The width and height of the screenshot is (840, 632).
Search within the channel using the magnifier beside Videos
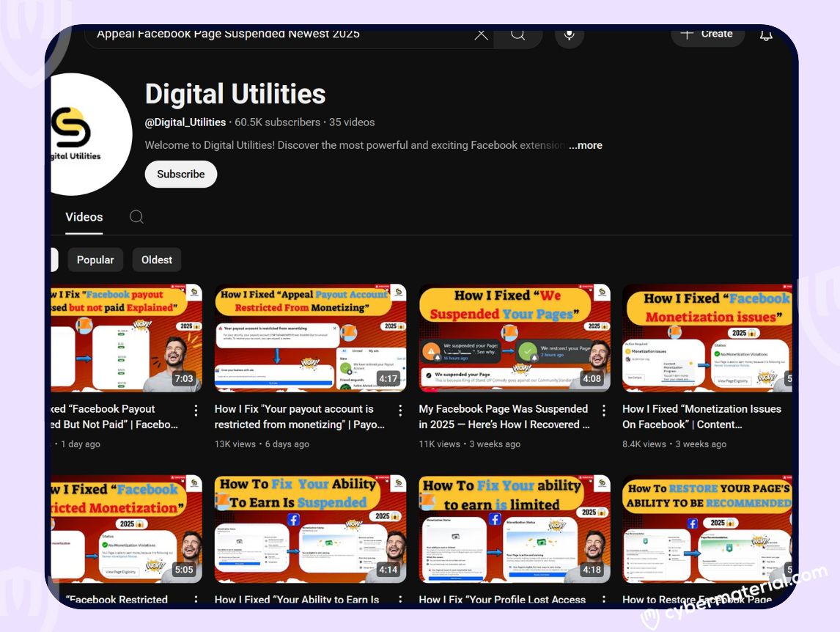[x=136, y=216]
